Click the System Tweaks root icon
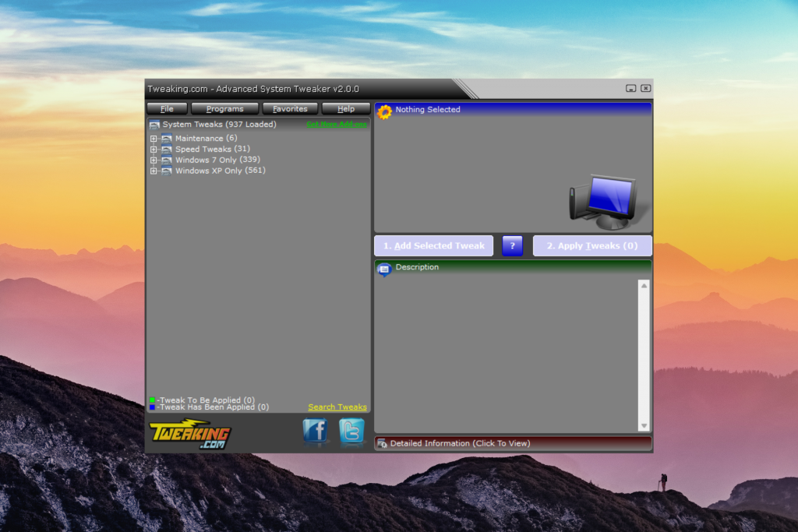798x532 pixels. (x=154, y=125)
